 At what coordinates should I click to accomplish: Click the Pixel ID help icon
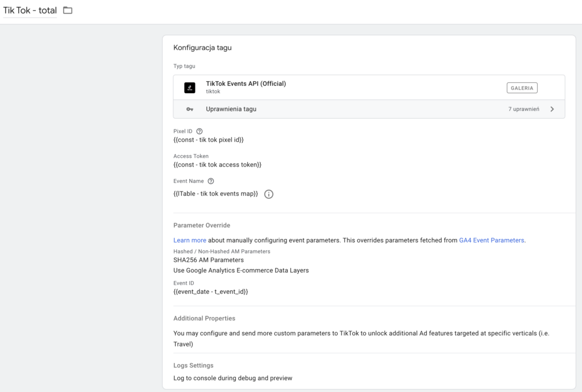point(199,131)
